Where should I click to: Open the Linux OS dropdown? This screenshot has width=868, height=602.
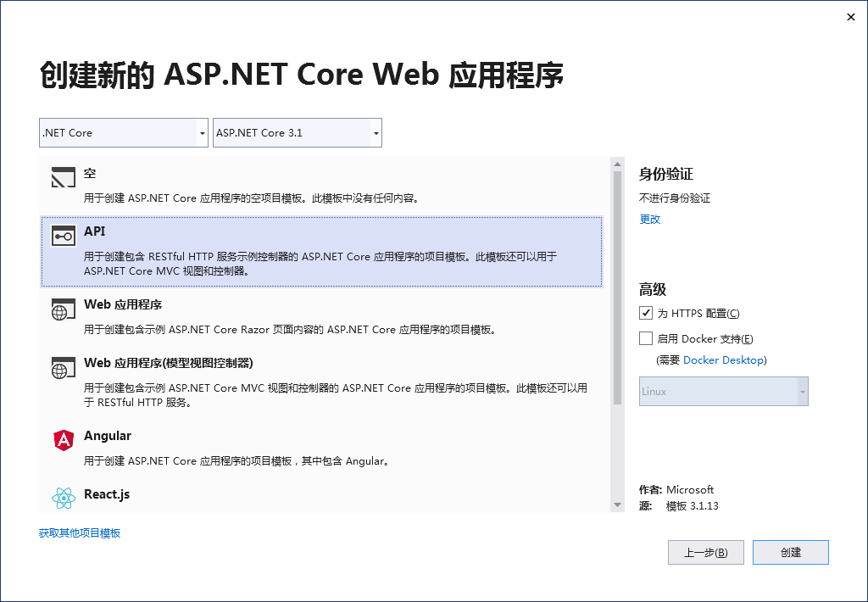724,391
